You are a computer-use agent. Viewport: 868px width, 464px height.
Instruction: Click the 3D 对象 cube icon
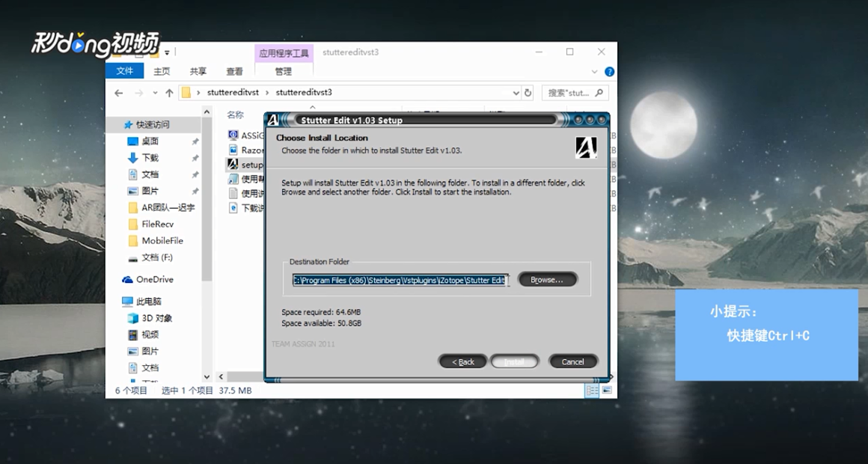tap(133, 318)
